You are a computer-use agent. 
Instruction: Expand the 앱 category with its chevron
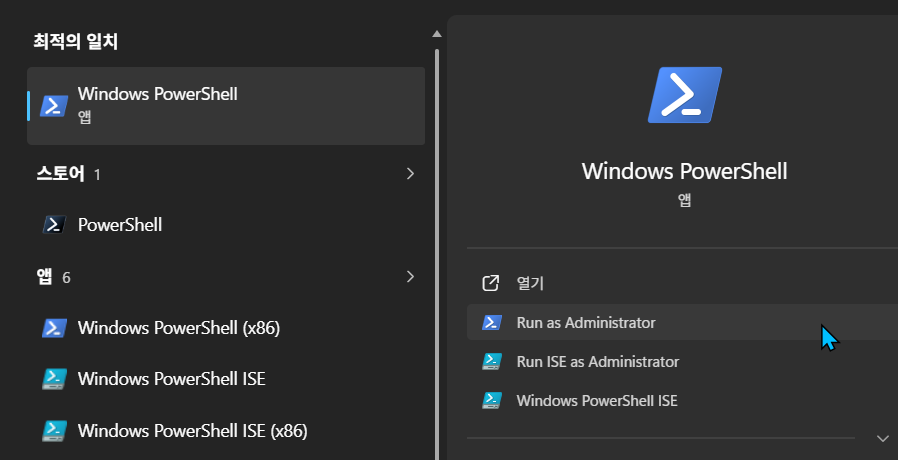point(410,277)
